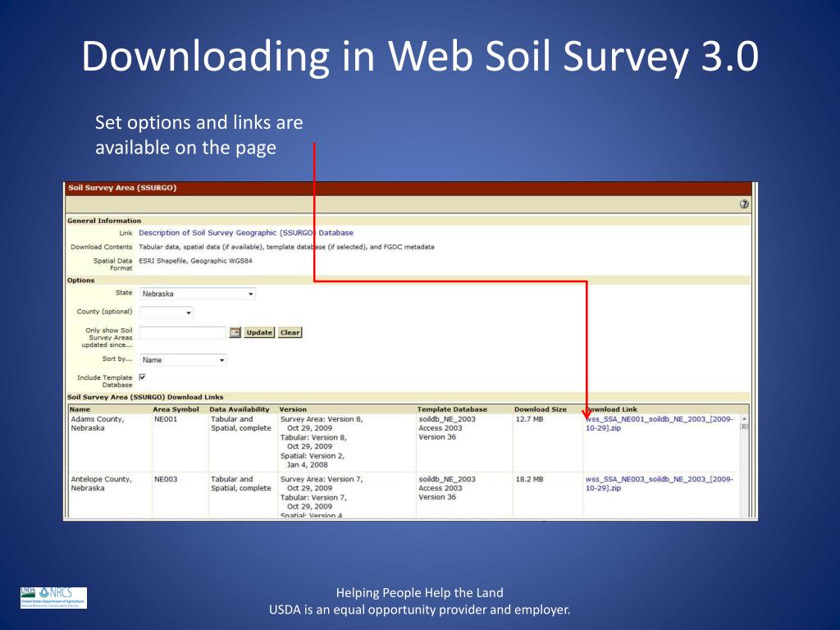Click the Clear button
840x630 pixels.
tap(290, 332)
